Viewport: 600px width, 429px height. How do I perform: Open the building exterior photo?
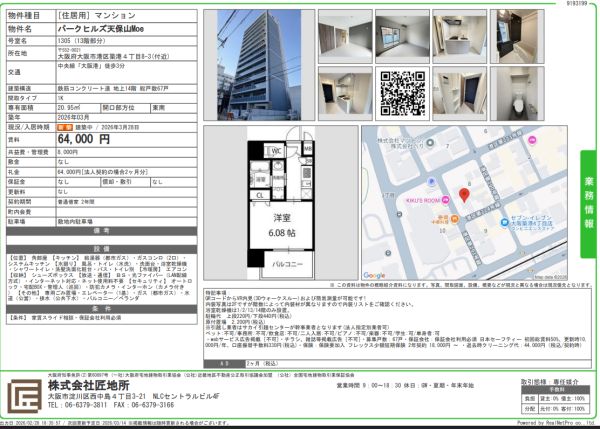(x=259, y=65)
